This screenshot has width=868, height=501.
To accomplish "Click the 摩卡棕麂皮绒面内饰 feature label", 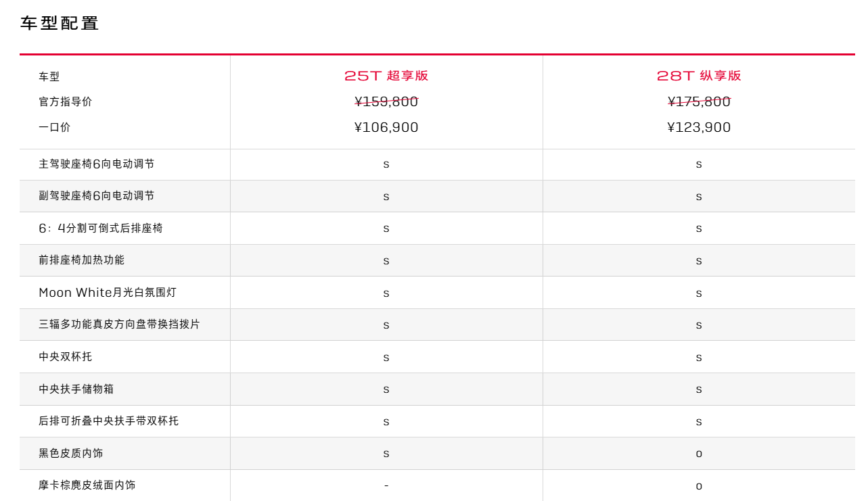I will pyautogui.click(x=87, y=485).
